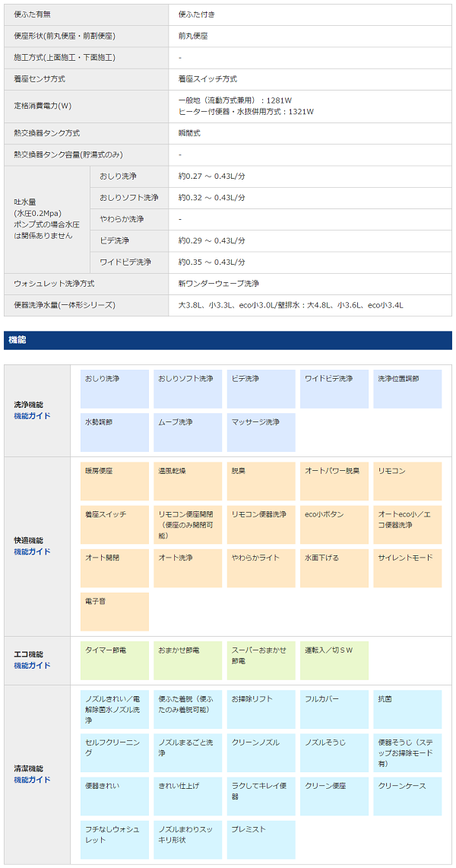
Task: Open 機能ガイド link under 快適機能
Action: pos(32,552)
